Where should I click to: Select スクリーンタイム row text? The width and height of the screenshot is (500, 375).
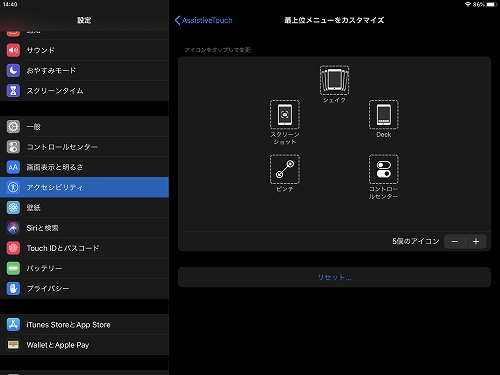point(55,91)
